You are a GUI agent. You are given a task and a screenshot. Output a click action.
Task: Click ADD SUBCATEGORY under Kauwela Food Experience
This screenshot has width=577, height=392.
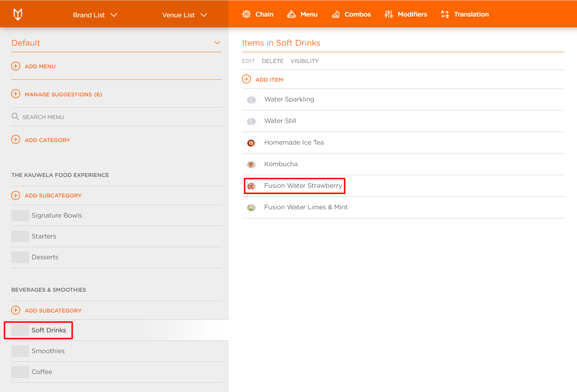[x=53, y=196]
